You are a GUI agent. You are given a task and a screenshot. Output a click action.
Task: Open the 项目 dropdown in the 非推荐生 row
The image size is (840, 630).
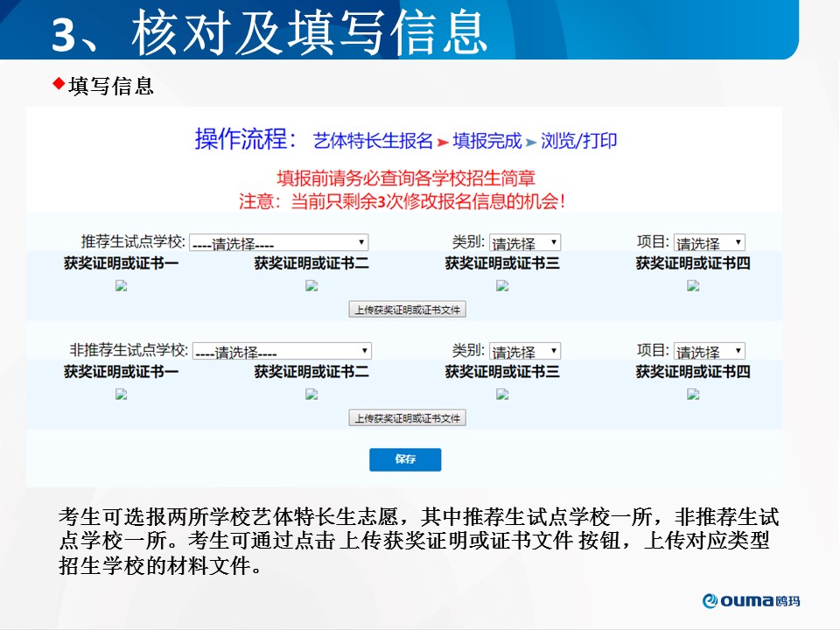[x=709, y=352]
